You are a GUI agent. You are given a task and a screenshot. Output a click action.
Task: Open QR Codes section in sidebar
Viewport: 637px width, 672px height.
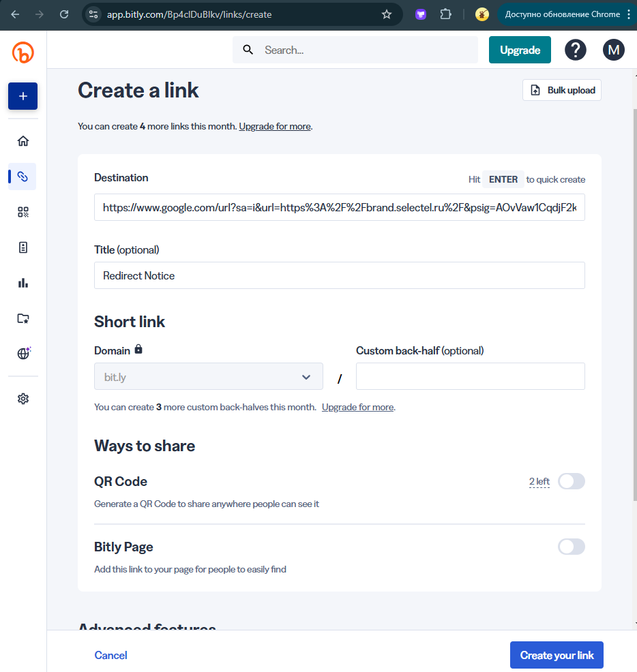pos(23,212)
